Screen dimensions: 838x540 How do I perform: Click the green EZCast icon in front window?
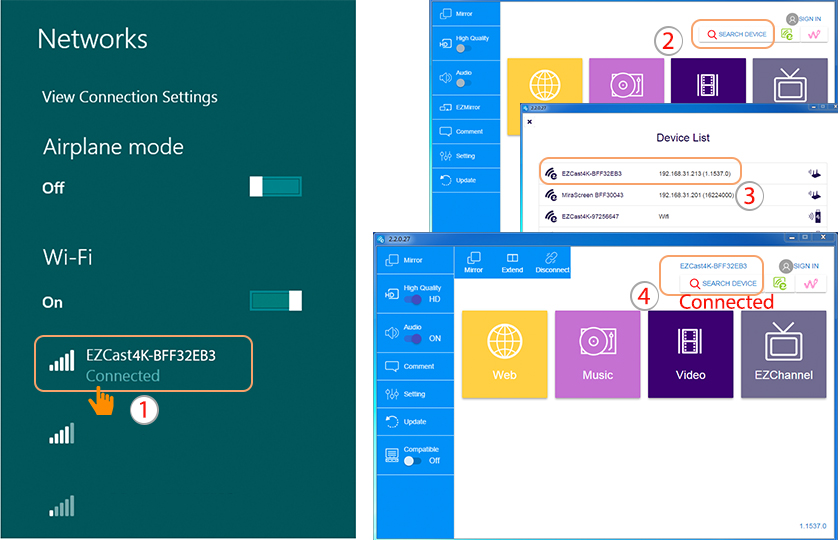[779, 283]
